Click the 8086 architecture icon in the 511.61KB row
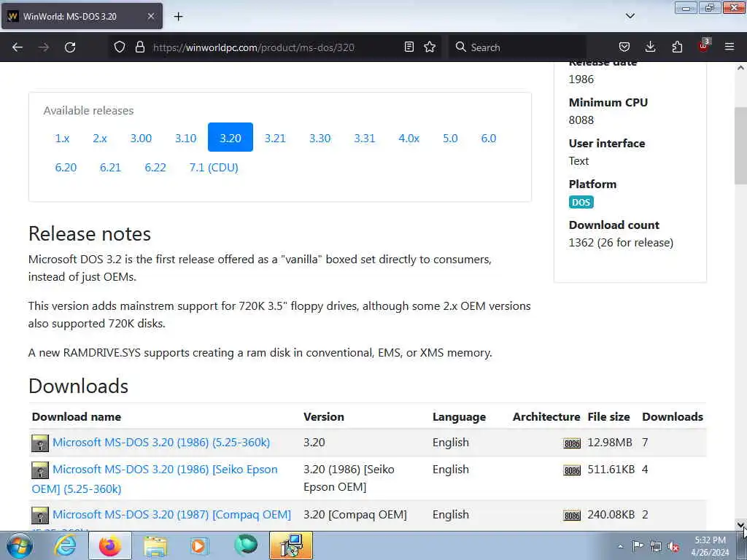Viewport: 747px width, 560px height. click(x=572, y=470)
